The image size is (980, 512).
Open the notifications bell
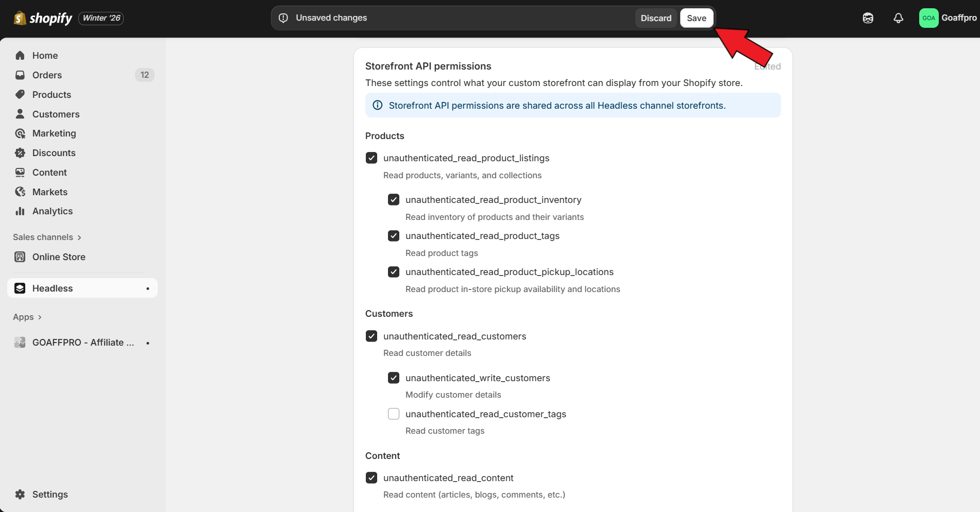tap(898, 18)
